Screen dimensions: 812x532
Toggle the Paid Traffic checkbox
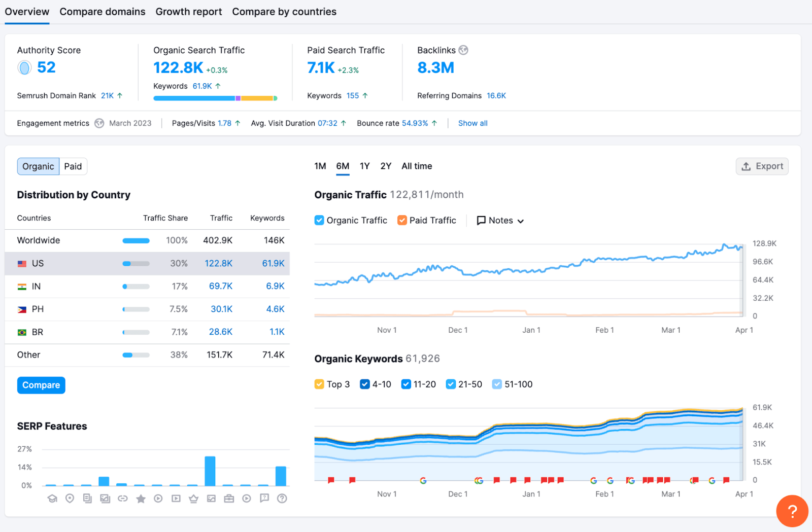click(x=402, y=220)
